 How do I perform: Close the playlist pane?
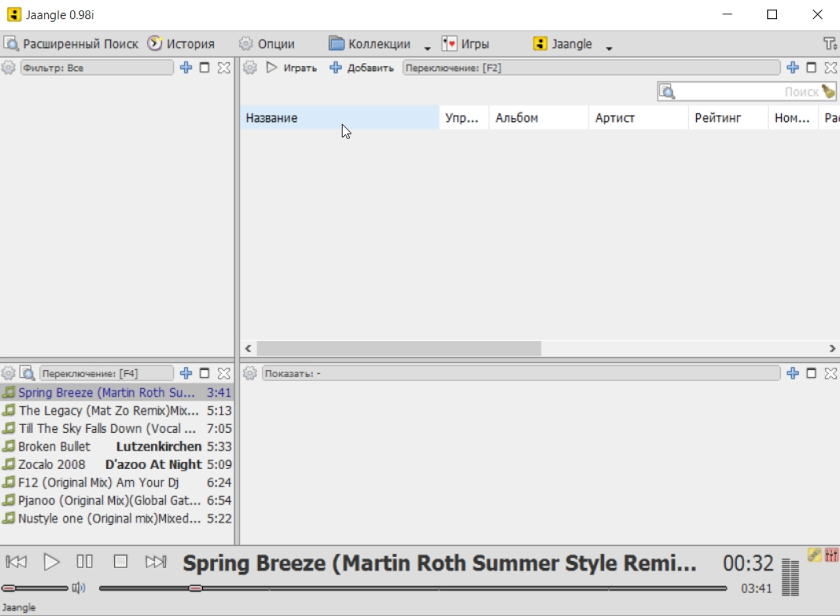[x=224, y=373]
